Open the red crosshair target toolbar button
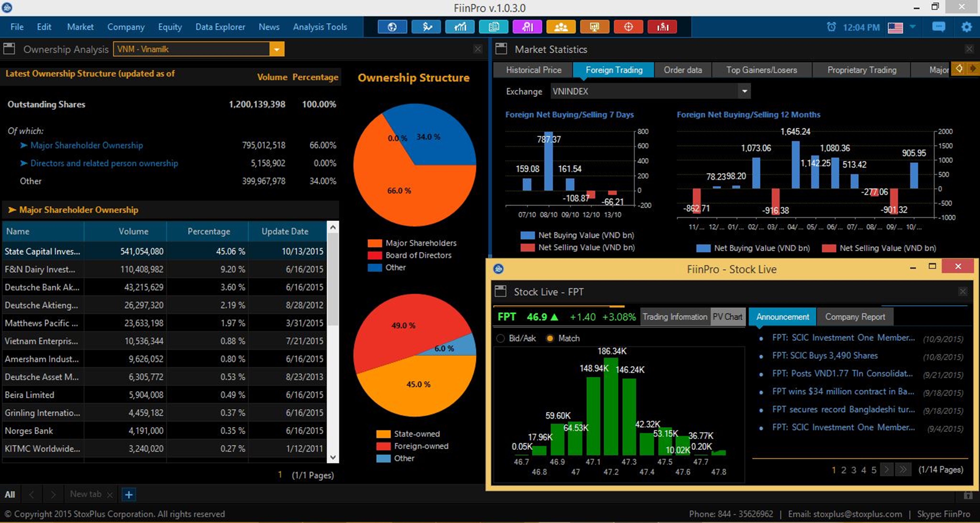The width and height of the screenshot is (980, 523). point(628,27)
